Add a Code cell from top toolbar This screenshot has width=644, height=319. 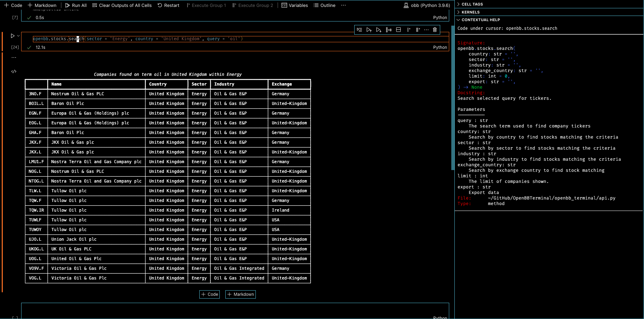[13, 5]
